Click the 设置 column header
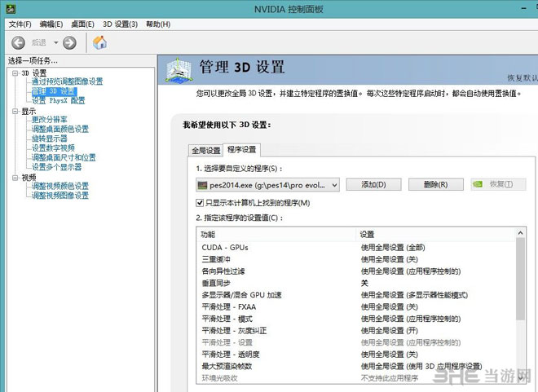 coord(435,235)
